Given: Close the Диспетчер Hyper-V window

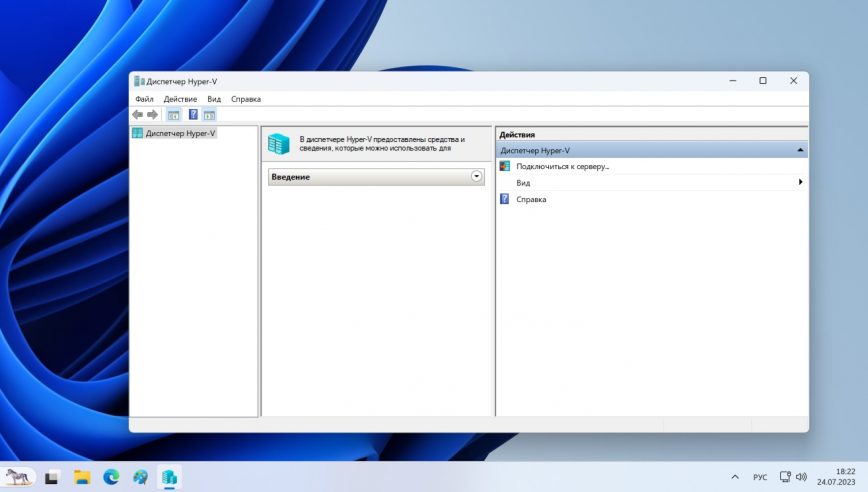Looking at the screenshot, I should (793, 81).
